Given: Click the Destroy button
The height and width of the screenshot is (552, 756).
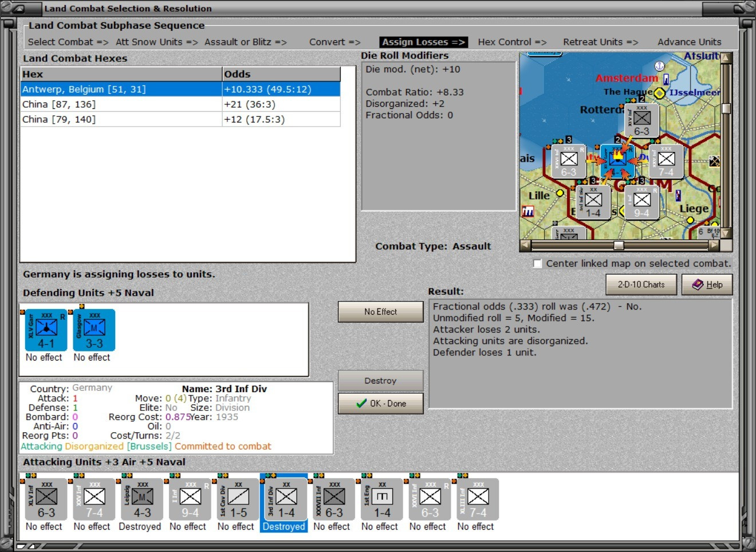Looking at the screenshot, I should pos(381,381).
